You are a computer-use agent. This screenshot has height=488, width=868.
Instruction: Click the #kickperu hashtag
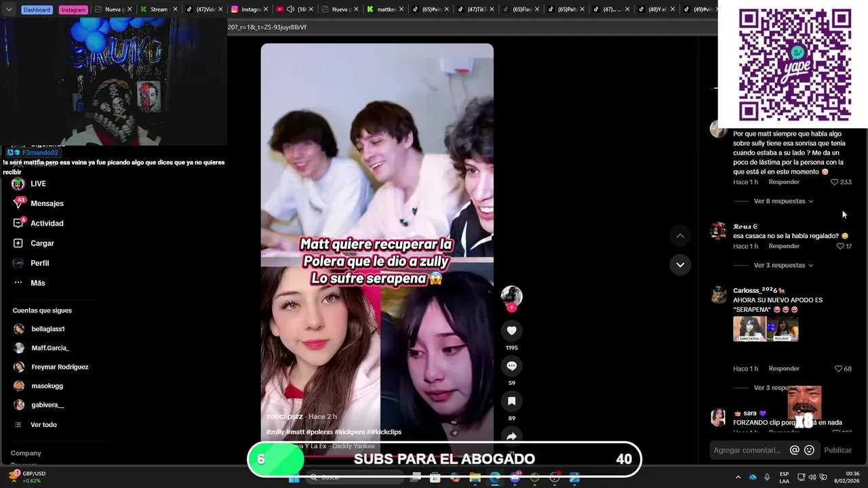350,432
